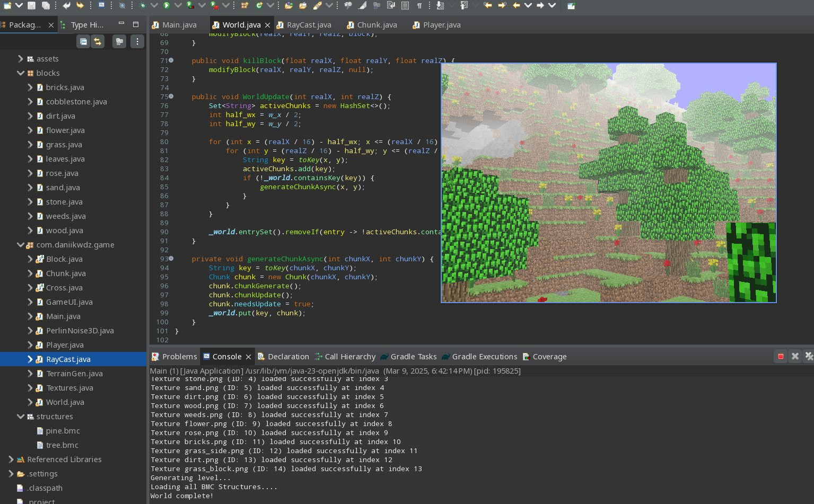Screen dimensions: 814x504
Task: Click the Save icon in toolbar
Action: point(32,5)
